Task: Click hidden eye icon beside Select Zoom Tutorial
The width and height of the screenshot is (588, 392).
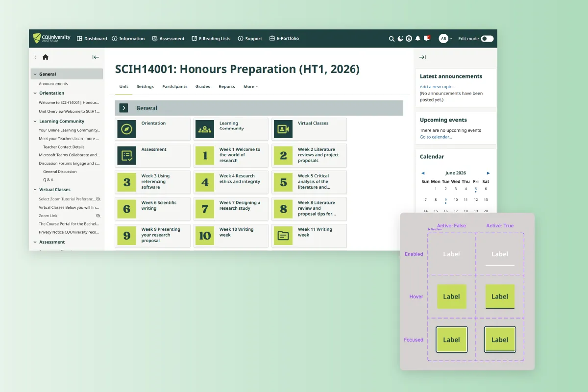Action: [x=98, y=199]
